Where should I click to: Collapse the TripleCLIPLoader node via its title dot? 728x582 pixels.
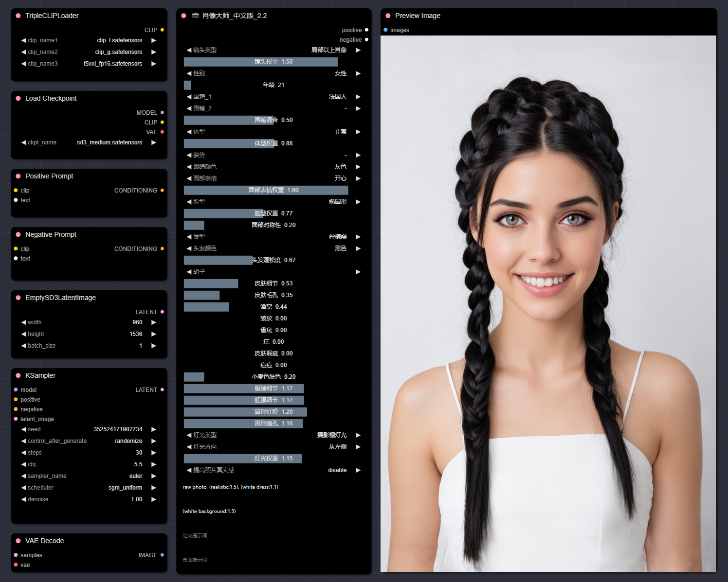tap(18, 16)
